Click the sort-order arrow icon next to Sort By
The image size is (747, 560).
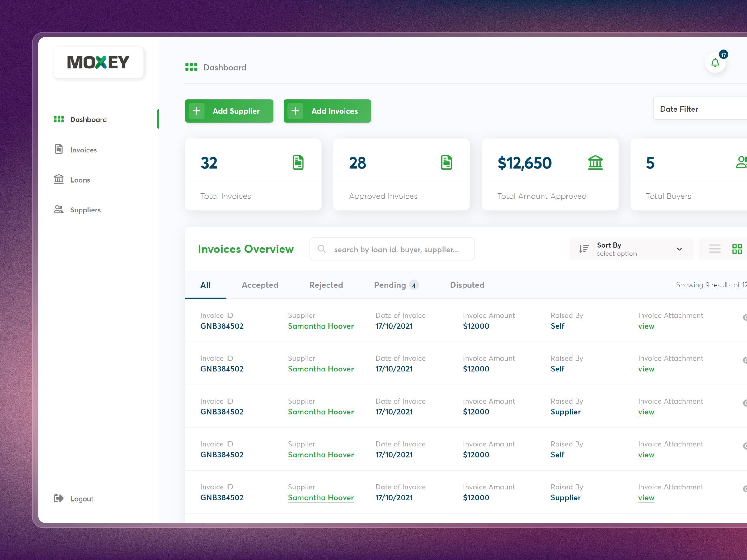tap(583, 249)
